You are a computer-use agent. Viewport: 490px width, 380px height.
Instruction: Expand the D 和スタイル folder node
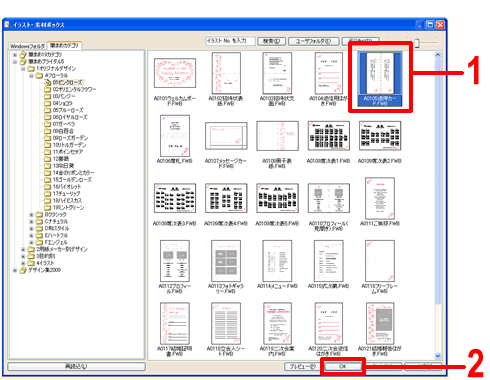[x=31, y=229]
